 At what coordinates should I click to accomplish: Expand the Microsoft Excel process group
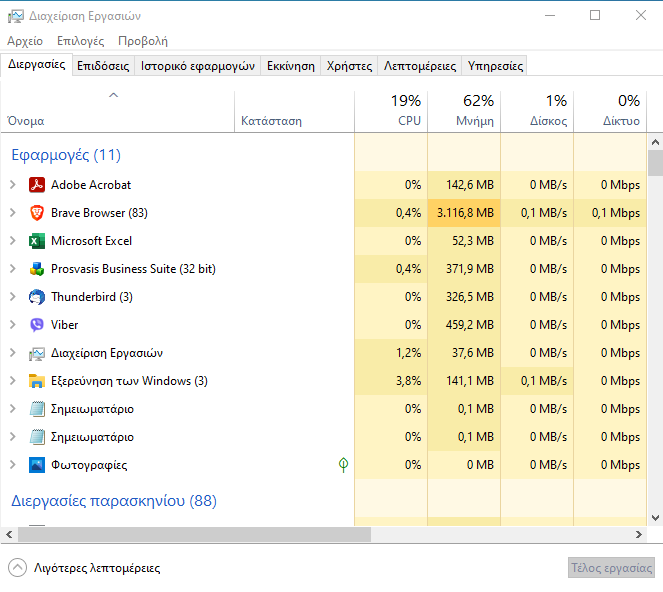pos(13,241)
